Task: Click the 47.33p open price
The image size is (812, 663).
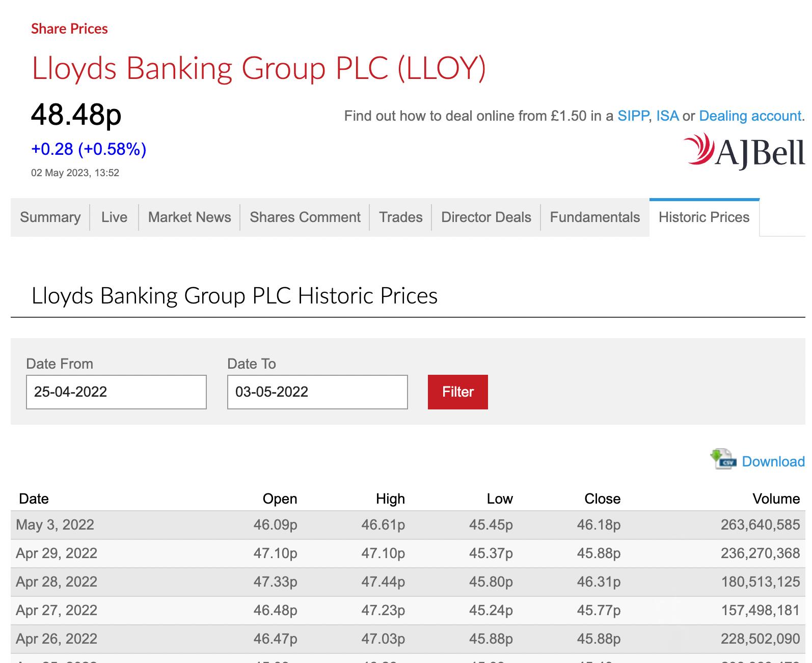Action: coord(275,582)
